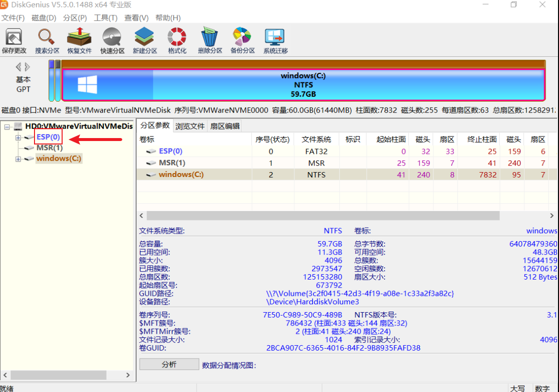559x392 pixels.
Task: Click Delete Partition (删除分区) trash icon
Action: pos(210,40)
